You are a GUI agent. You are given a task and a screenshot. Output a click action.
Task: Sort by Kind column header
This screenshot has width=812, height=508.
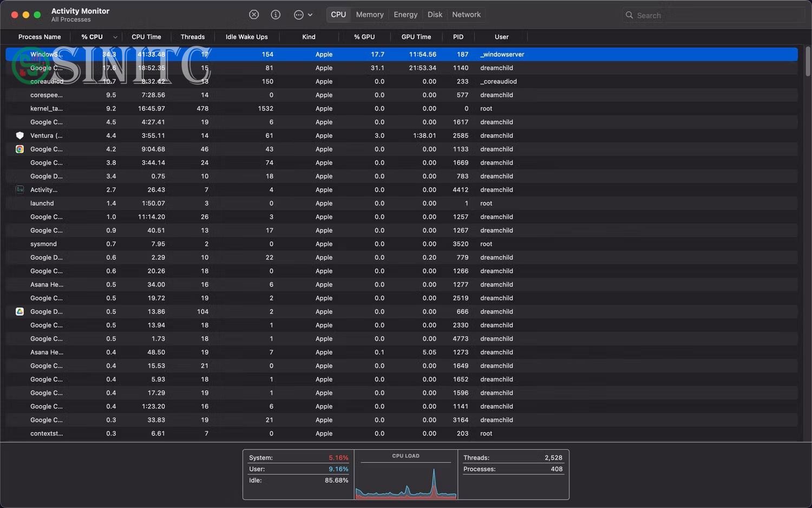click(309, 37)
